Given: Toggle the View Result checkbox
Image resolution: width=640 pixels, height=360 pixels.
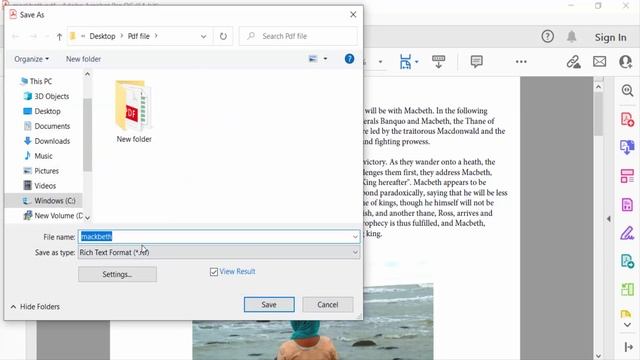Looking at the screenshot, I should (x=213, y=272).
